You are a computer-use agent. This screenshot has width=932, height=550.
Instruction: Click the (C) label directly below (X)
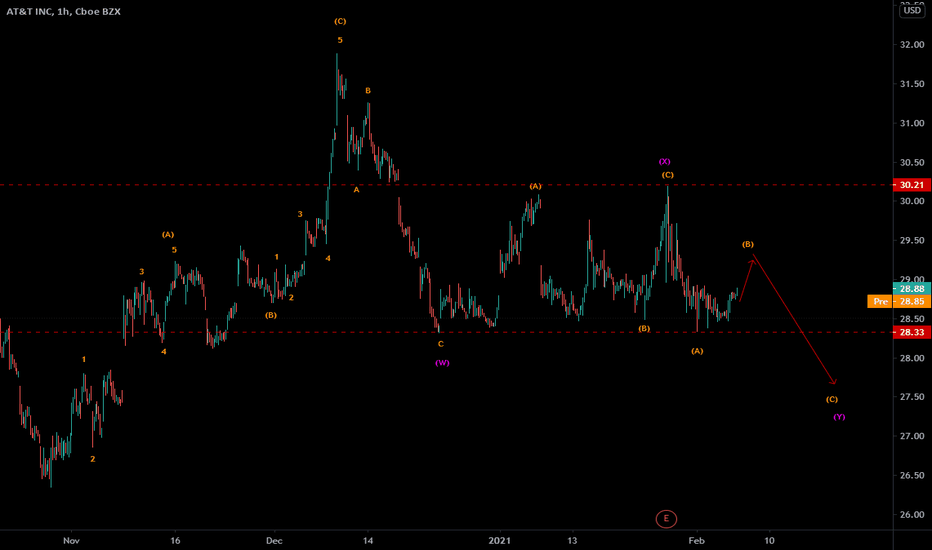(667, 175)
